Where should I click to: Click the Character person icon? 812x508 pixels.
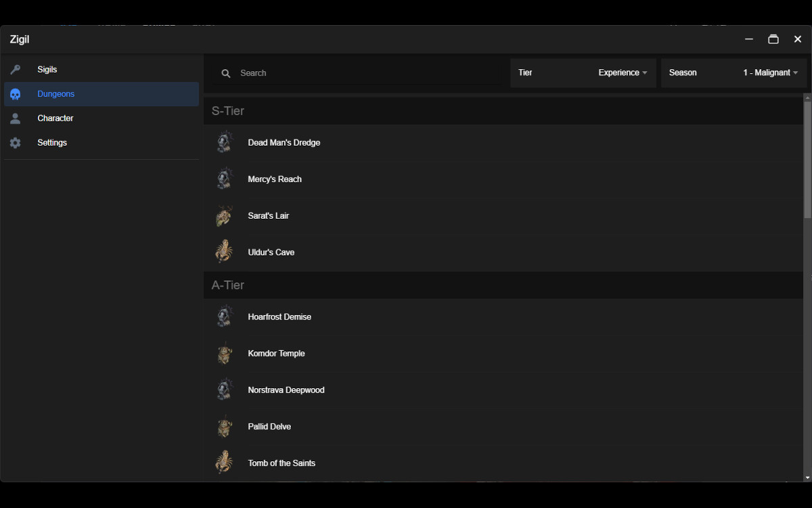[16, 119]
